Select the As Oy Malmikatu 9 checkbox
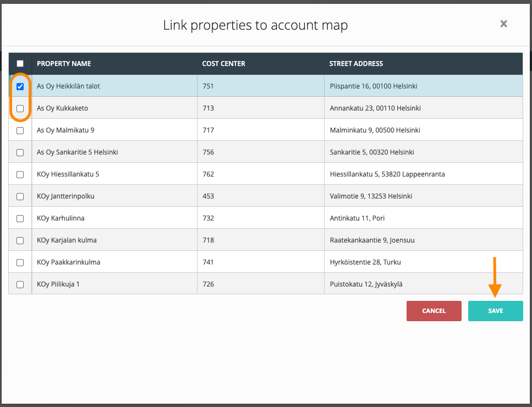Image resolution: width=532 pixels, height=407 pixels. click(x=20, y=130)
